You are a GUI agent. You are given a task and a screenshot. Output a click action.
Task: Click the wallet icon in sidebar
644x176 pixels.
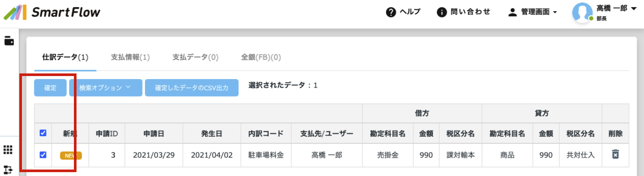(9, 41)
